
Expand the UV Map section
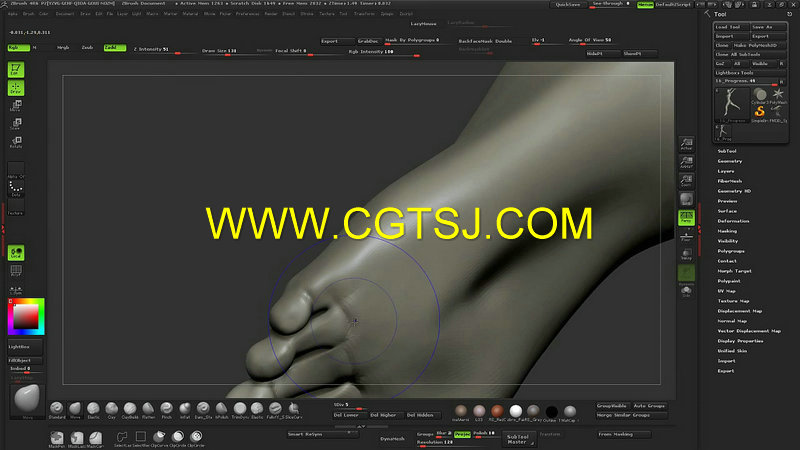[x=727, y=291]
